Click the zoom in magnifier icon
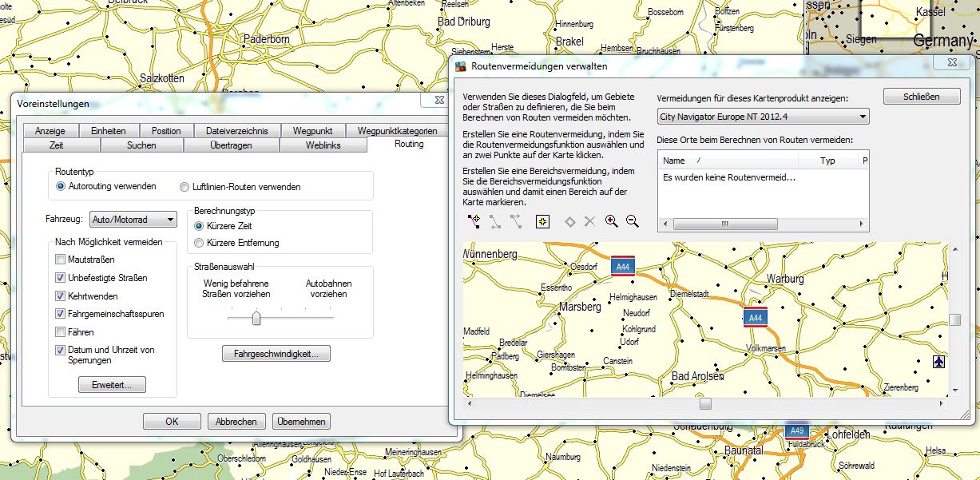 pyautogui.click(x=612, y=221)
